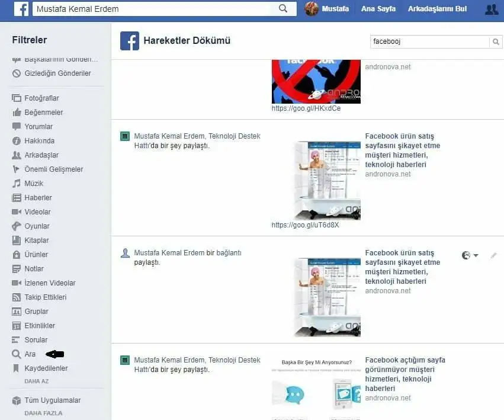Open Facebook home via top-left logo

click(x=21, y=9)
